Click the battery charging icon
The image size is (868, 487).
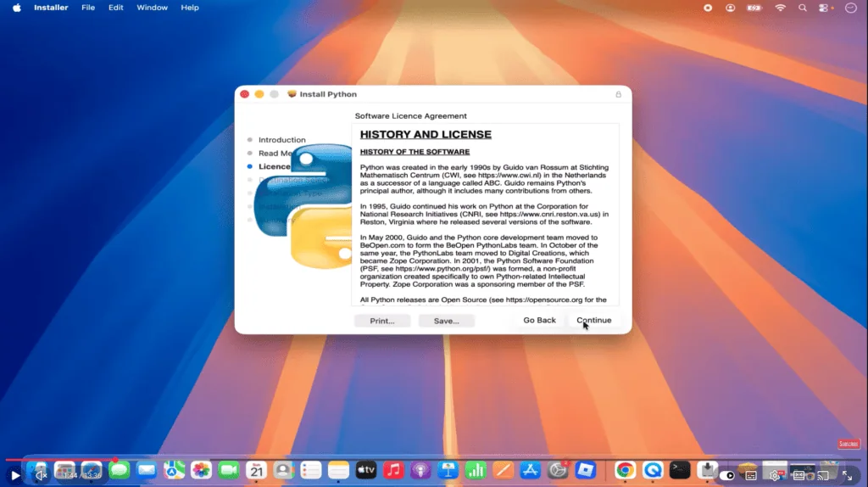pyautogui.click(x=754, y=8)
